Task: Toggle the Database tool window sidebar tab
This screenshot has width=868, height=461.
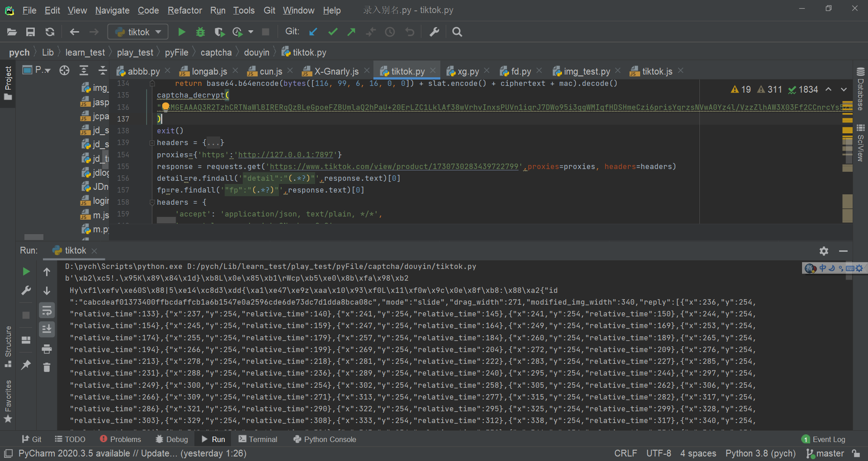Action: pos(860,89)
